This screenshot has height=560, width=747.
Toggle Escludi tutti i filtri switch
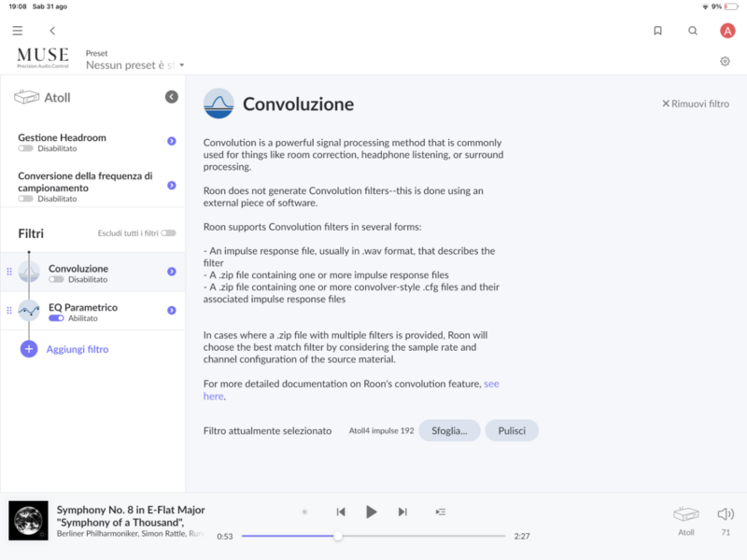pyautogui.click(x=168, y=233)
